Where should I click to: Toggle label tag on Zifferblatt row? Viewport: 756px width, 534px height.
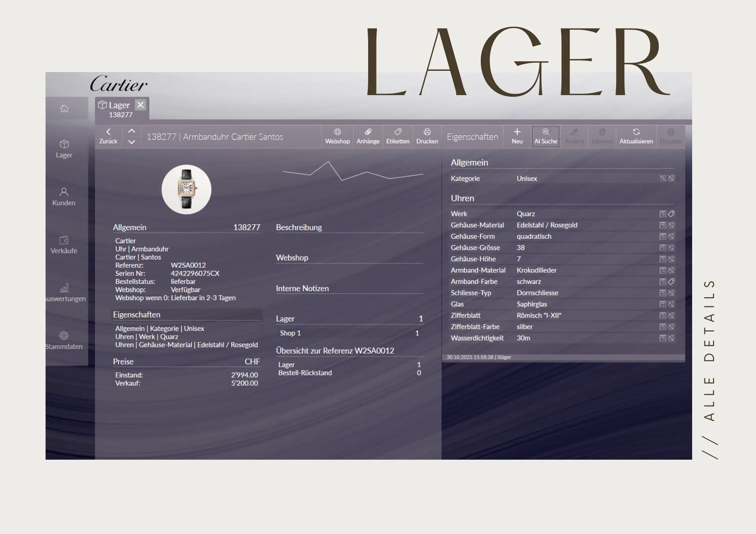click(x=672, y=315)
